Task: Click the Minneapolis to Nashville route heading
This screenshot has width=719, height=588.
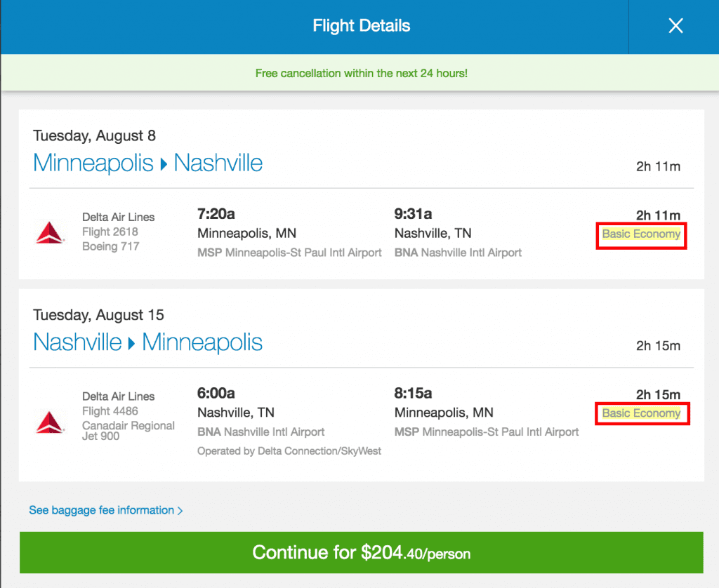Action: (147, 163)
